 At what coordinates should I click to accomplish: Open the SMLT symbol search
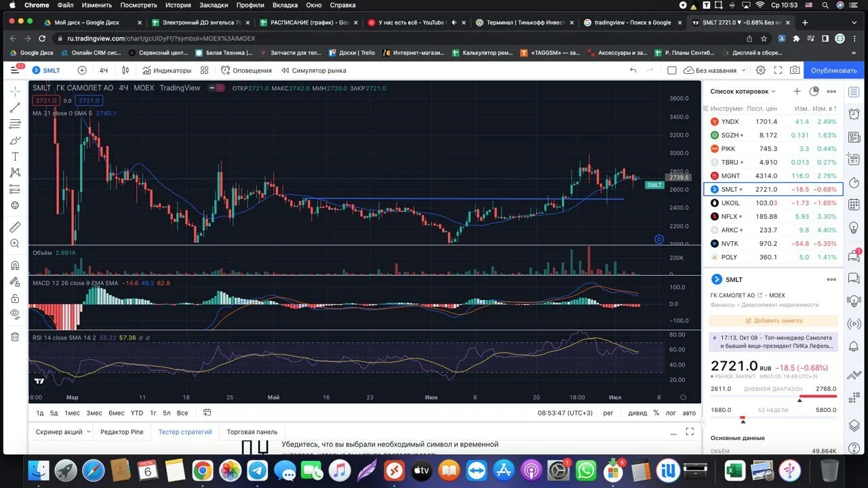(x=46, y=70)
